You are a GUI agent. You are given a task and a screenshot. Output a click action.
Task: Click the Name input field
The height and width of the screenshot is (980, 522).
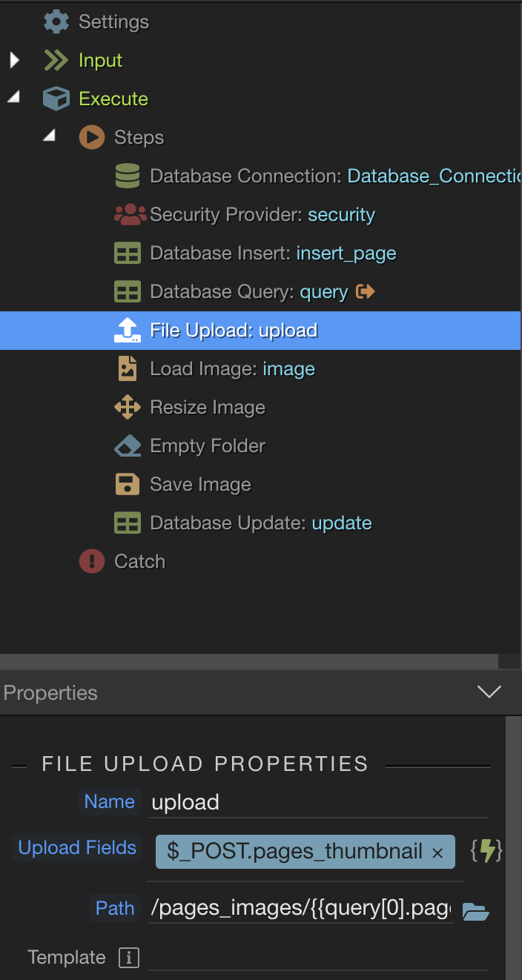click(x=317, y=802)
